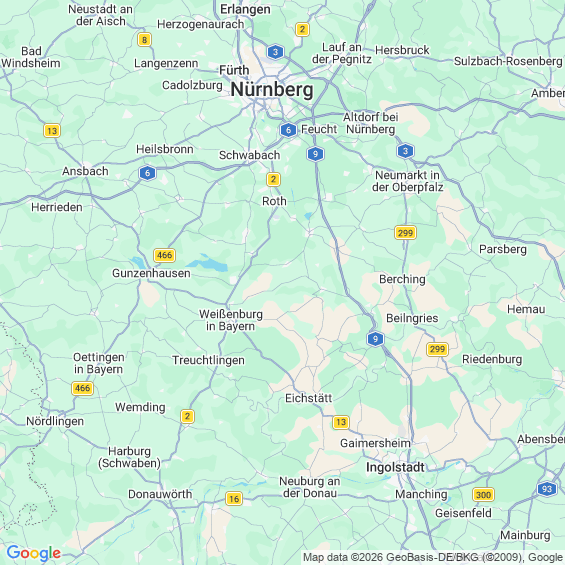Screen dimensions: 565x565
Task: Click the B13 road shield near Eichstätt
Action: [341, 422]
